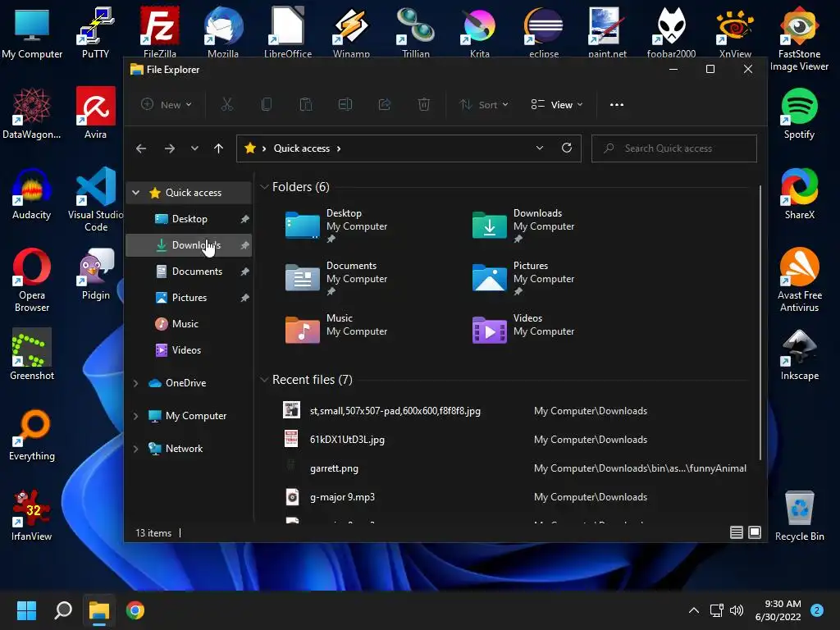Collapse the Folders (6) group

coord(263,187)
